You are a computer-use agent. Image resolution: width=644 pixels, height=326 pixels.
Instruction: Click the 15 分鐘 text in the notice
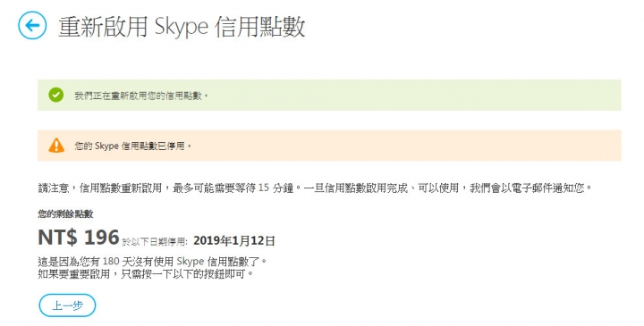tap(276, 188)
